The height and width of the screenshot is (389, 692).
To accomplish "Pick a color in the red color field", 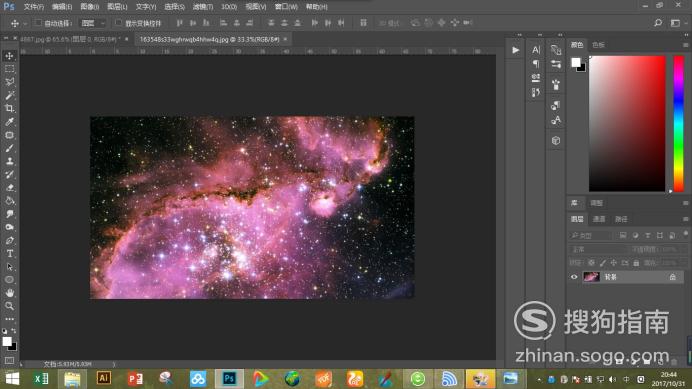I will tap(627, 124).
